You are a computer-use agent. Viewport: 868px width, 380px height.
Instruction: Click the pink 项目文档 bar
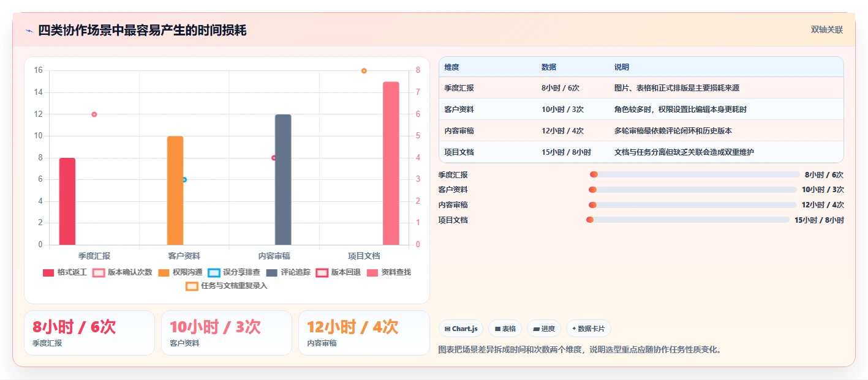tap(391, 163)
